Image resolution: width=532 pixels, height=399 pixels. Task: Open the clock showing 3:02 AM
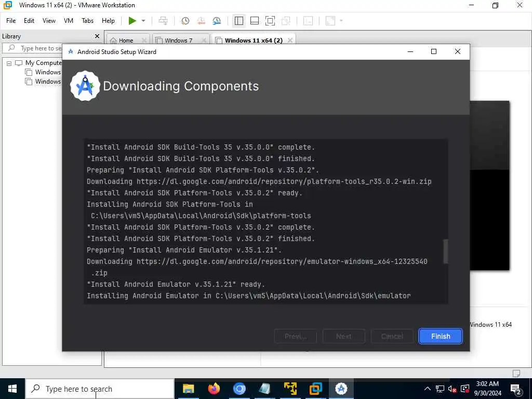click(x=487, y=389)
